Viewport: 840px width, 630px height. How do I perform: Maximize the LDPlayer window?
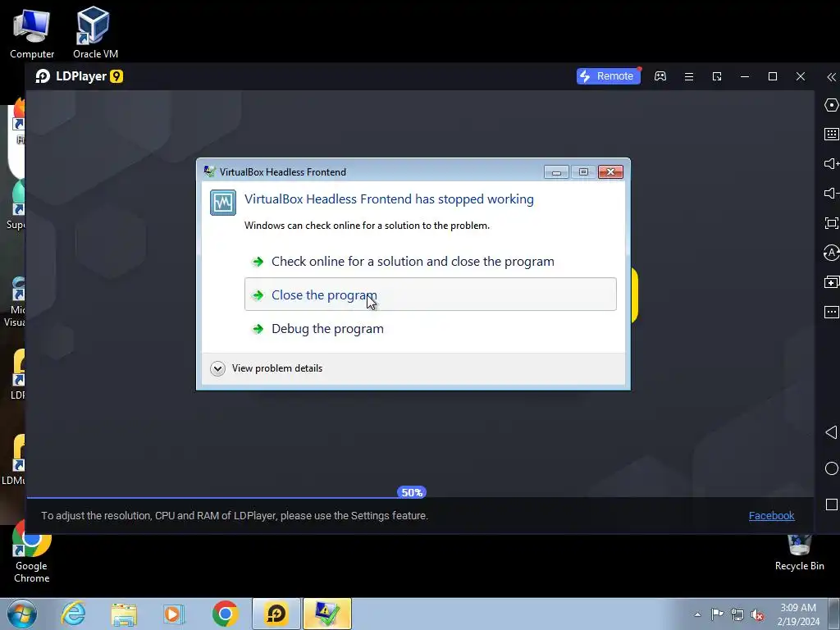(773, 76)
